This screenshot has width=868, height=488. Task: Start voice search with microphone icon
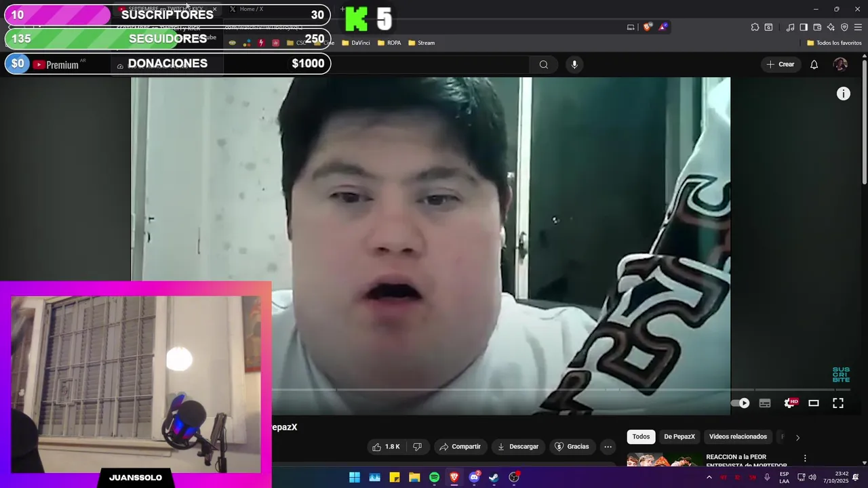pyautogui.click(x=574, y=64)
